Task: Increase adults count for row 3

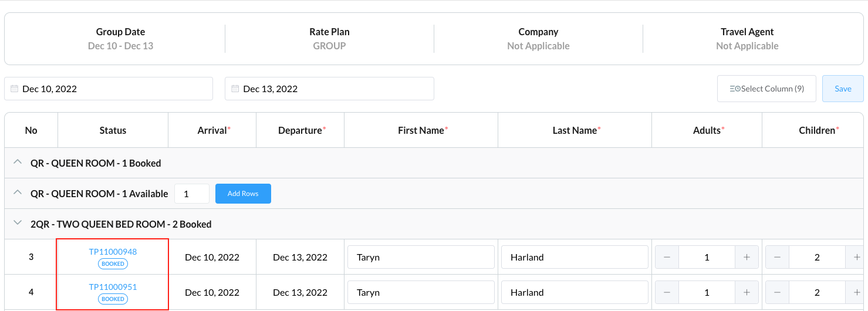Action: click(x=747, y=257)
